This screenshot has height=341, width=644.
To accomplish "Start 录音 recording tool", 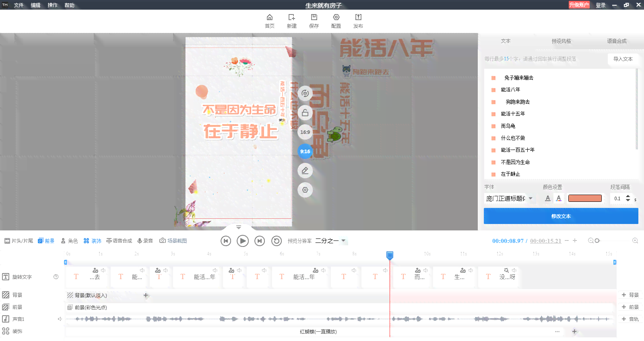I will 145,241.
